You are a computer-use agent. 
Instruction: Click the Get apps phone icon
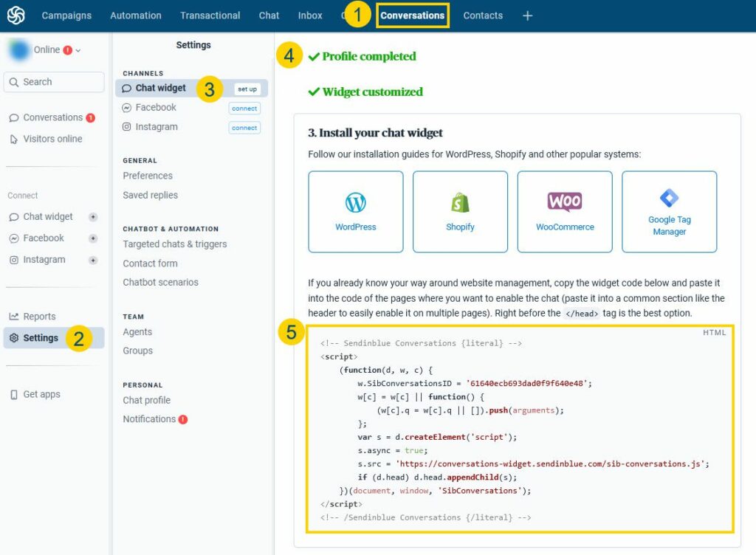tap(14, 395)
